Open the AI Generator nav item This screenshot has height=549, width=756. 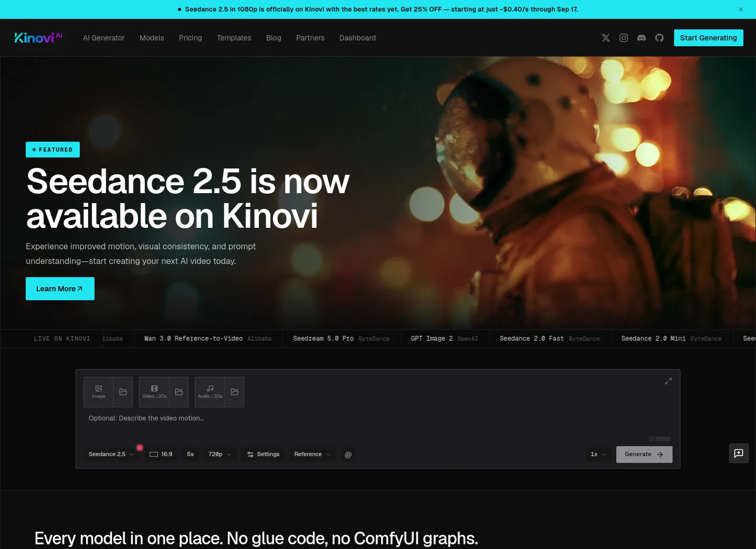point(104,38)
